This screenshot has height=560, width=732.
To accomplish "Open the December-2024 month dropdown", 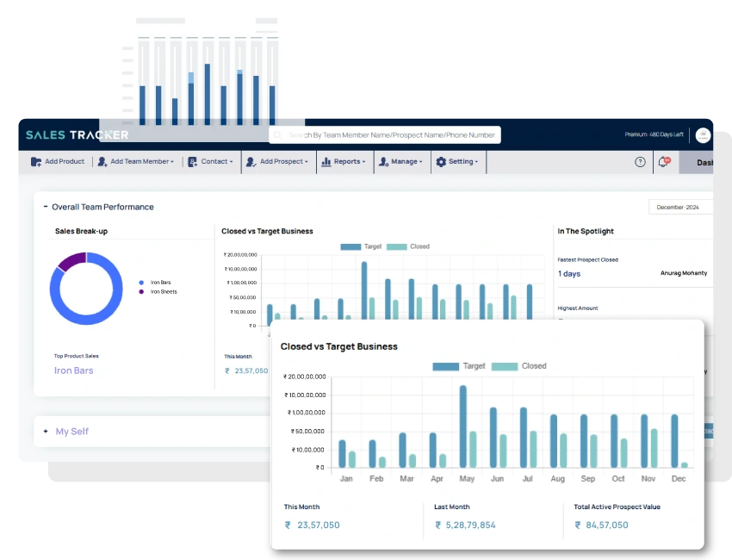I will click(x=679, y=208).
